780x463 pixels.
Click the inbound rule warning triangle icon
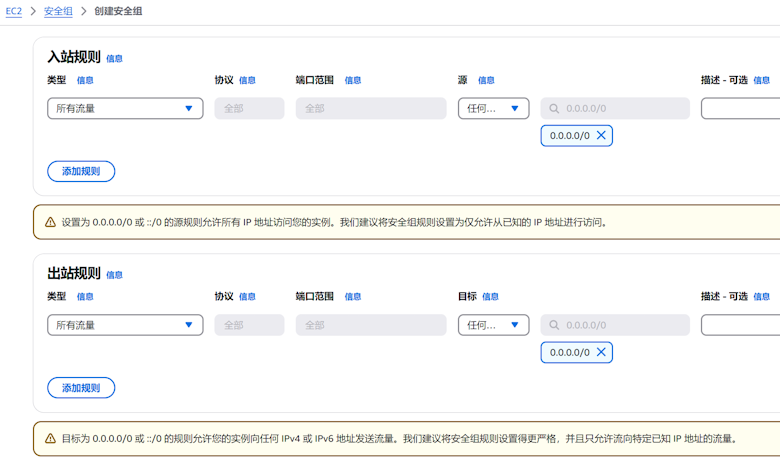(x=50, y=222)
